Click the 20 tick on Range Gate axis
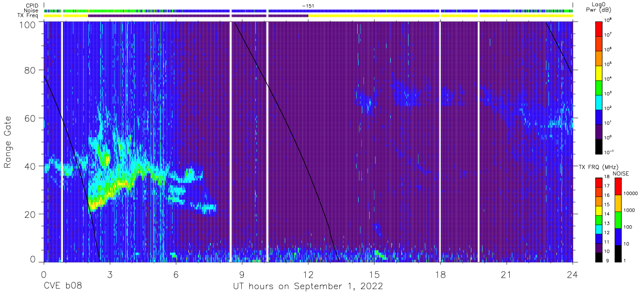644x297 pixels. [30, 214]
